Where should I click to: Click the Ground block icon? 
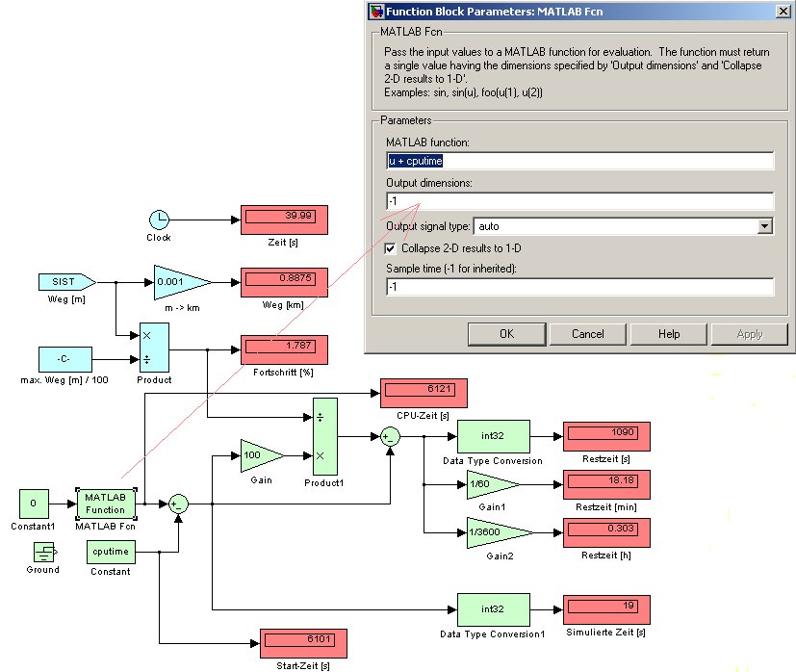(43, 552)
